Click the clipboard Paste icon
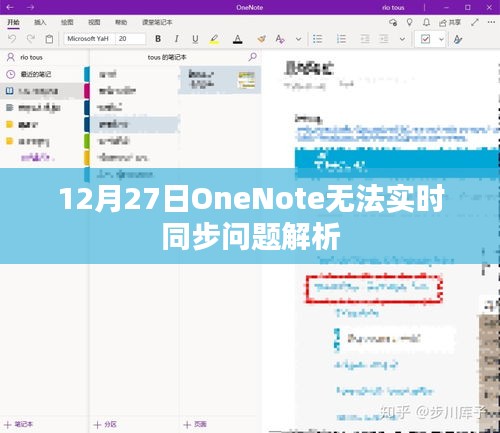 (x=49, y=39)
